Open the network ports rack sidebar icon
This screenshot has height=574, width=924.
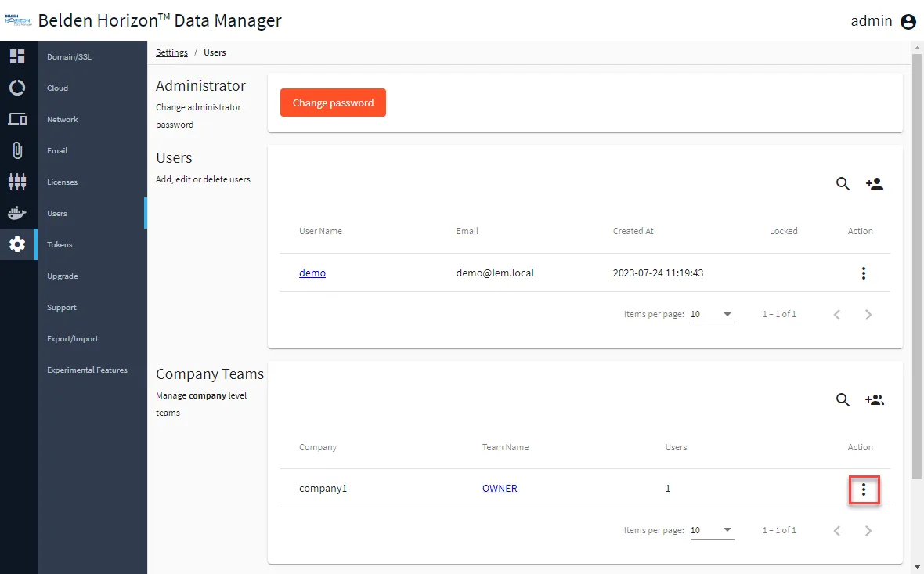[17, 182]
